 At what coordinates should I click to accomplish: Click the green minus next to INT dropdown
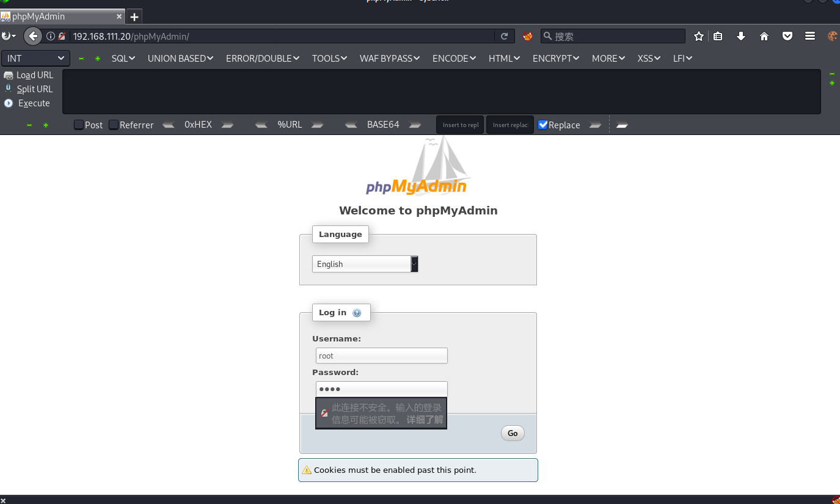tap(81, 59)
